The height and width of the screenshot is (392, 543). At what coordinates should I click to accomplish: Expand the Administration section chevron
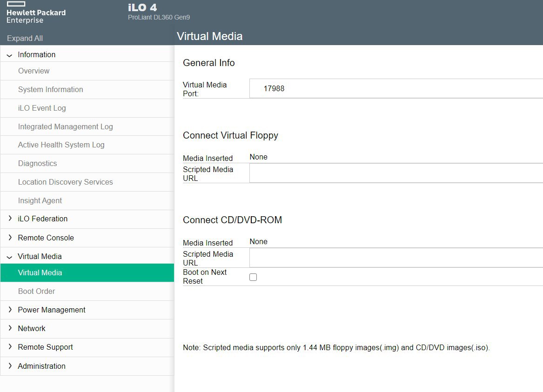(10, 365)
